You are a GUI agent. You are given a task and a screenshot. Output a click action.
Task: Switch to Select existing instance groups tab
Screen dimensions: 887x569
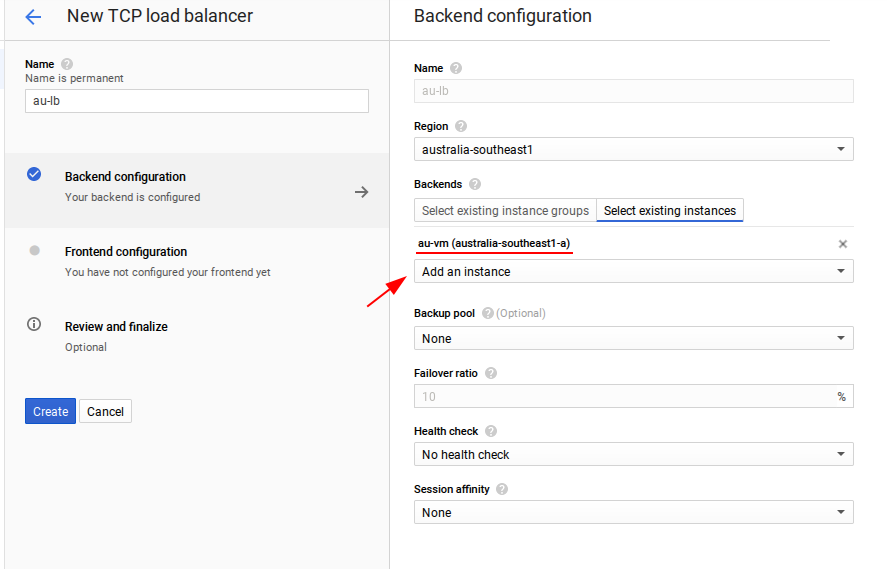point(505,210)
